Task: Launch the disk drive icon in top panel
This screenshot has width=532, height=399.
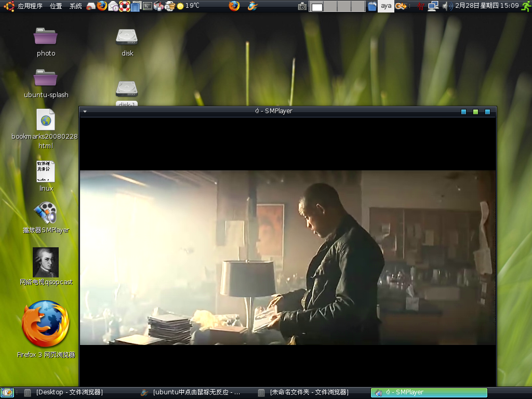Action: tap(90, 6)
